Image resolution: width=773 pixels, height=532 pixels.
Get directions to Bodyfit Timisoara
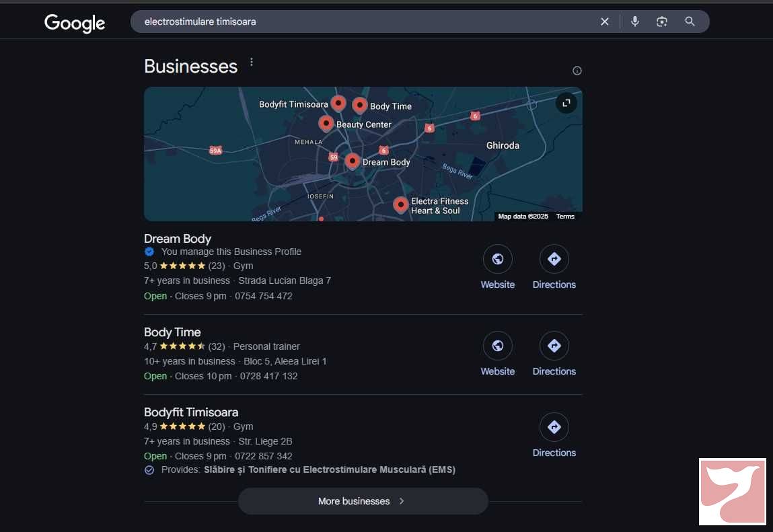tap(554, 427)
